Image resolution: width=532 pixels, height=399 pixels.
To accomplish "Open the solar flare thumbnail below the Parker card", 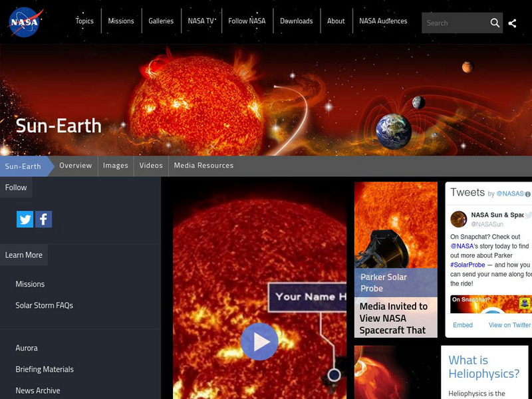I will pyautogui.click(x=396, y=372).
